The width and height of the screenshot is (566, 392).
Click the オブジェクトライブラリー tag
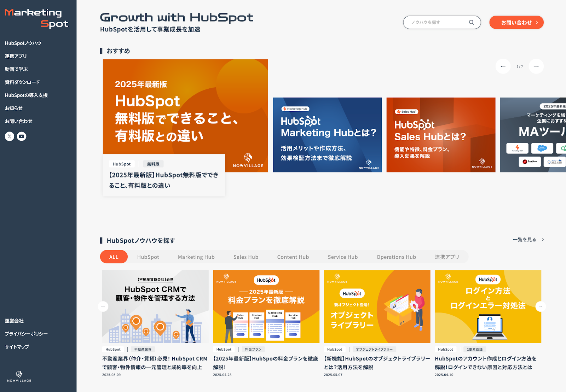click(x=374, y=349)
